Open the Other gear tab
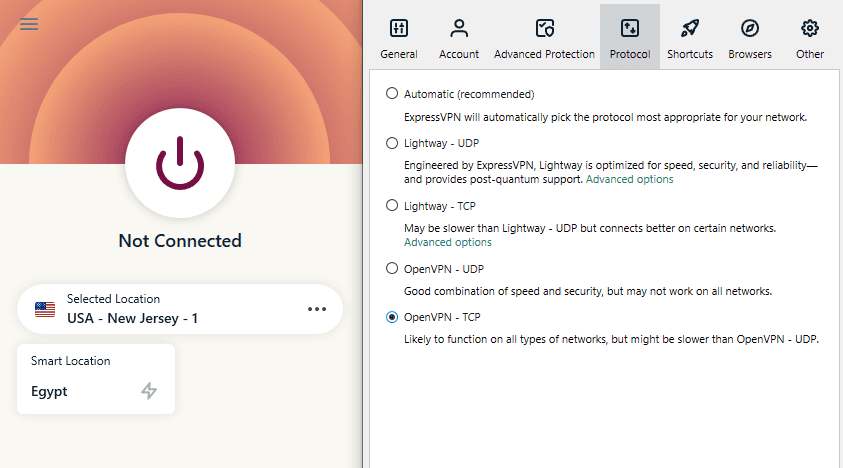Viewport: 843px width, 468px height. tap(810, 37)
